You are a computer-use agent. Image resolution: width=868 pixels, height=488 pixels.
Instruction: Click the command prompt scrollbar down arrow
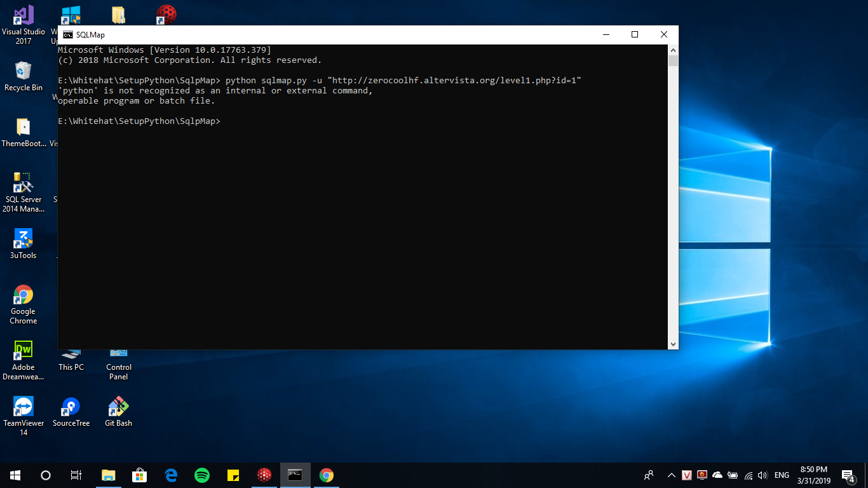pyautogui.click(x=673, y=344)
